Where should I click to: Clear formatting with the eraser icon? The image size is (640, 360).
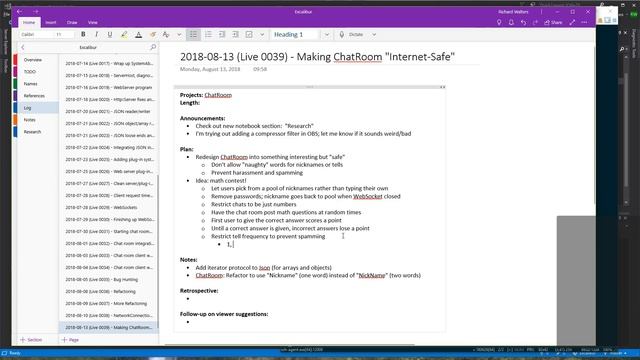point(153,34)
